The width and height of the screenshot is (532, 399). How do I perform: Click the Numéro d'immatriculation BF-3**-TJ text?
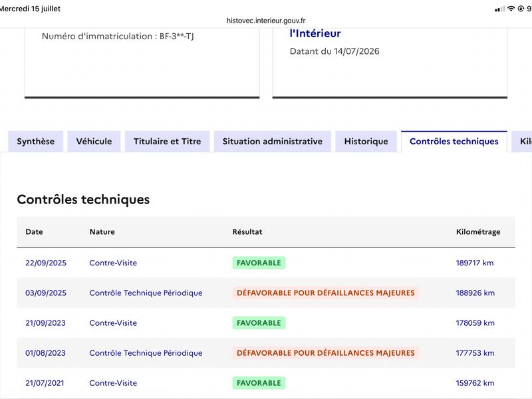tap(118, 37)
